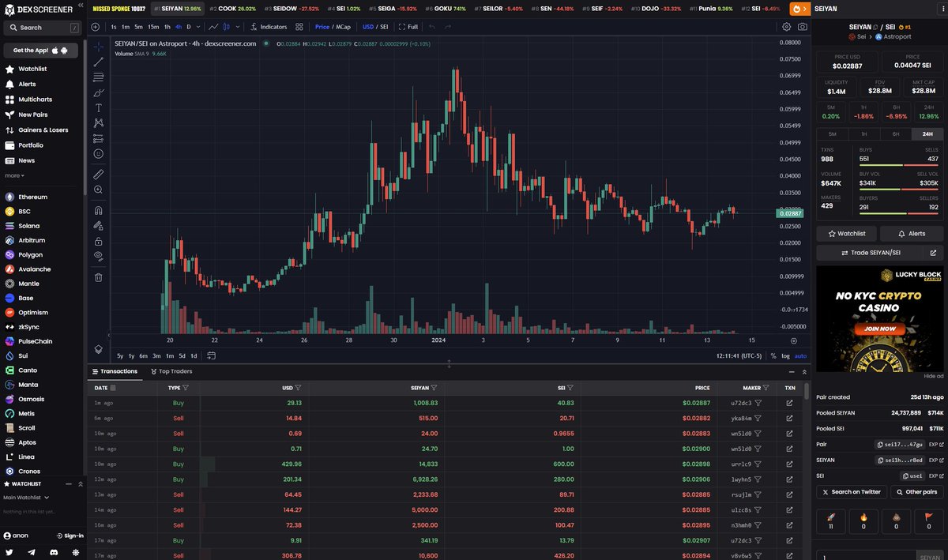
Task: Take a chart snapshot with camera icon
Action: [x=803, y=27]
